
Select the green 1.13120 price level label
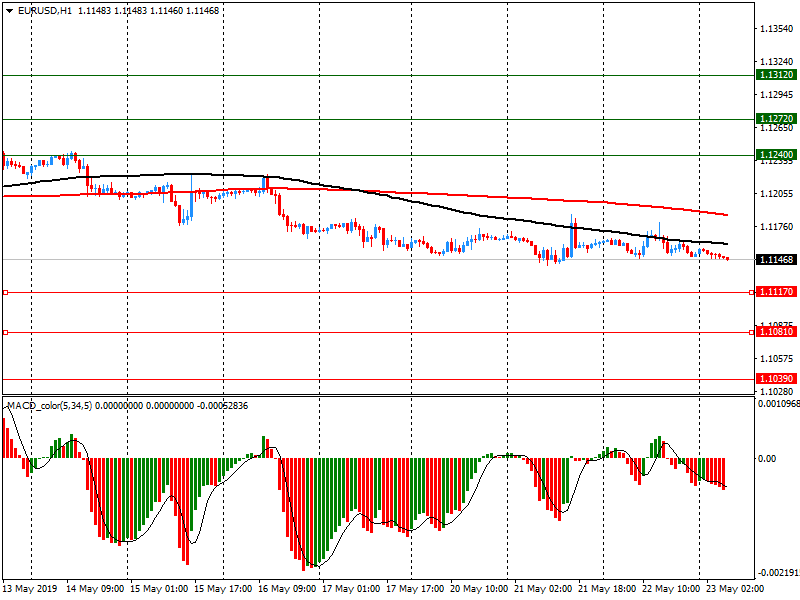(776, 75)
